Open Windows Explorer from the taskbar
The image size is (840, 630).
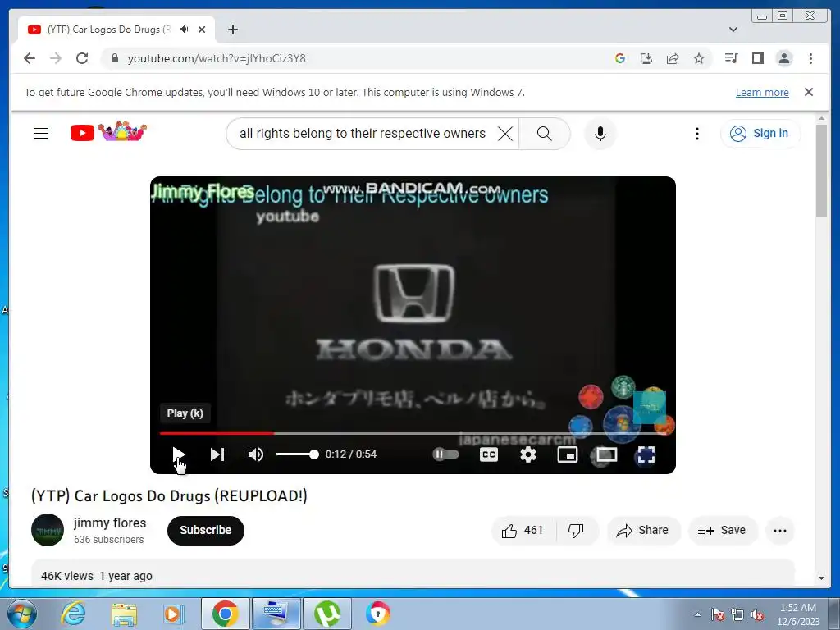pos(124,614)
